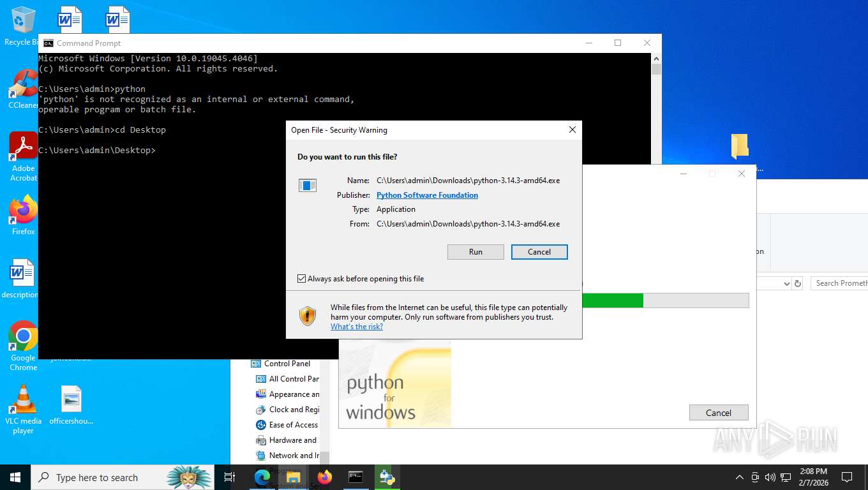Screen dimensions: 868x490
Task: Maximize the Command Prompt window
Action: [618, 43]
